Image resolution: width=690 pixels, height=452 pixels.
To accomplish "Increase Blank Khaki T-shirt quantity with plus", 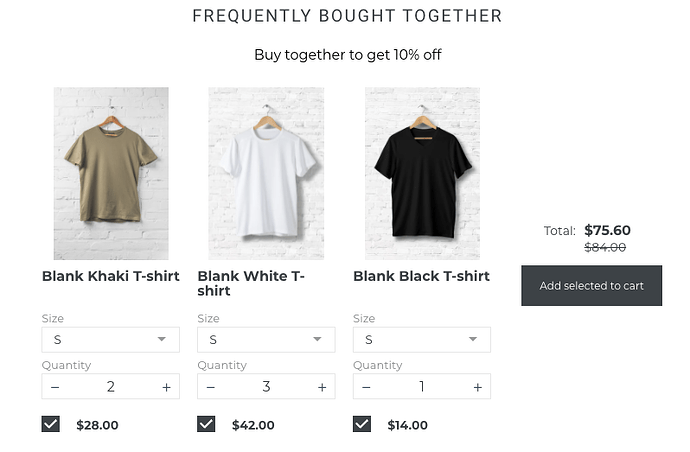I will click(x=166, y=387).
